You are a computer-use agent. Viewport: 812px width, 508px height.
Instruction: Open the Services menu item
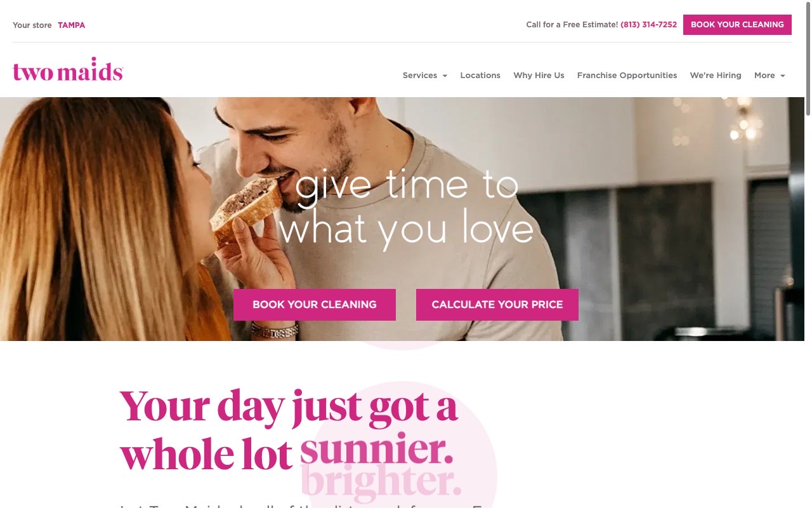click(420, 75)
